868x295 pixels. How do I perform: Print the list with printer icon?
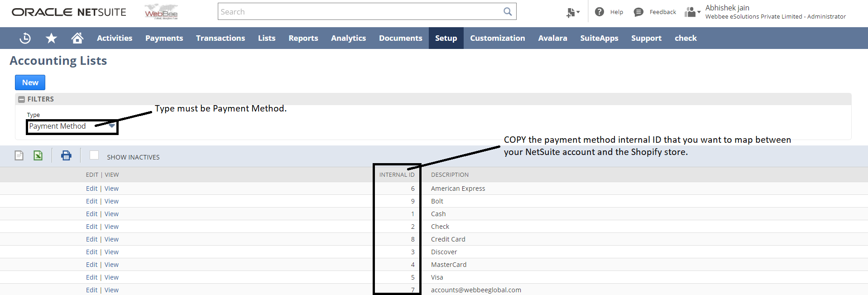66,155
